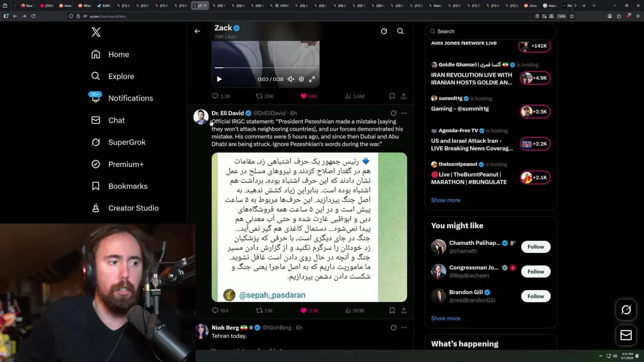Follow Brandon Gill
This screenshot has height=362, width=644.
pyautogui.click(x=536, y=296)
